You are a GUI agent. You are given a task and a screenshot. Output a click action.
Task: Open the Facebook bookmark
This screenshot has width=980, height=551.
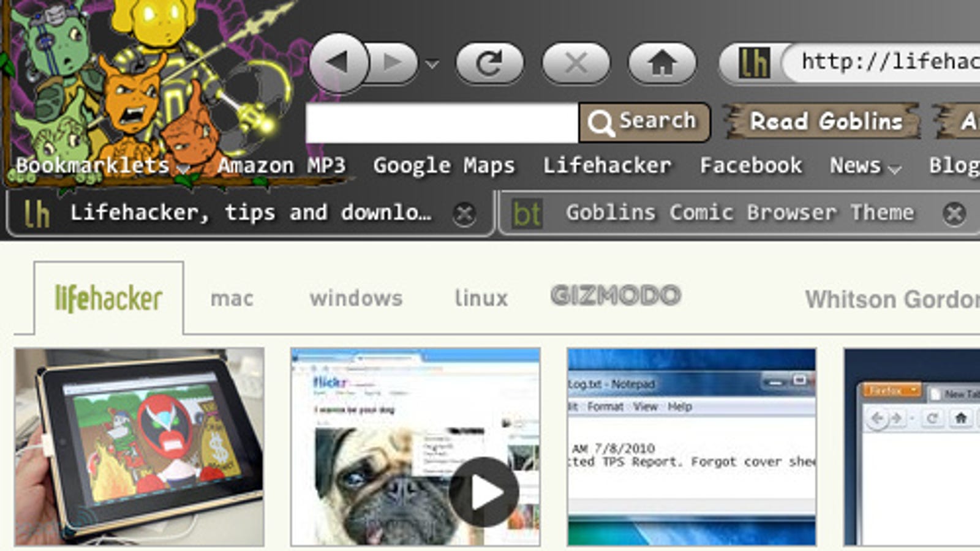tap(751, 166)
